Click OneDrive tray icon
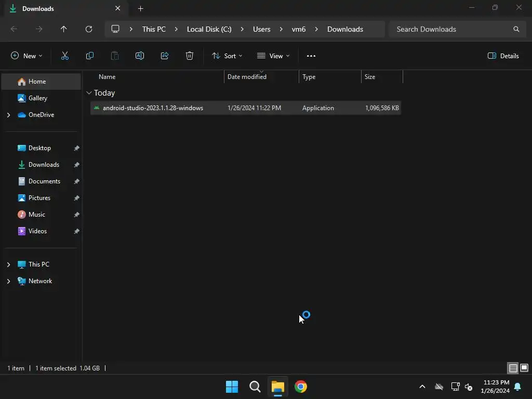The height and width of the screenshot is (399, 532). (x=439, y=387)
